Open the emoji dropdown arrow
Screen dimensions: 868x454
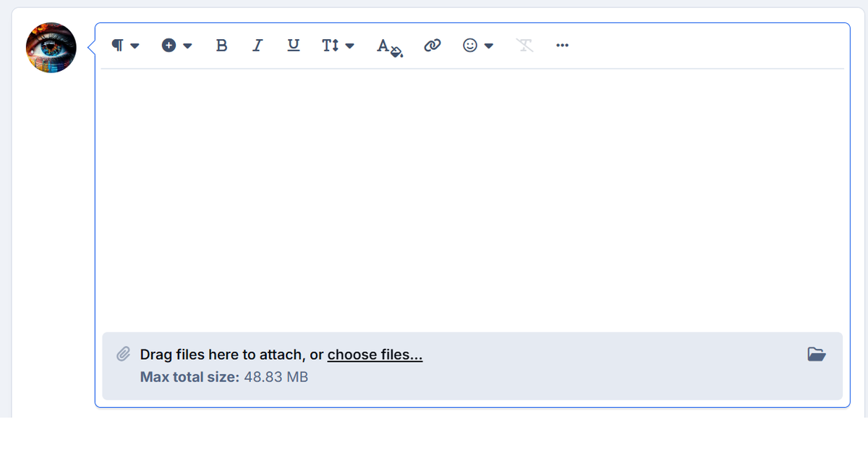(489, 46)
